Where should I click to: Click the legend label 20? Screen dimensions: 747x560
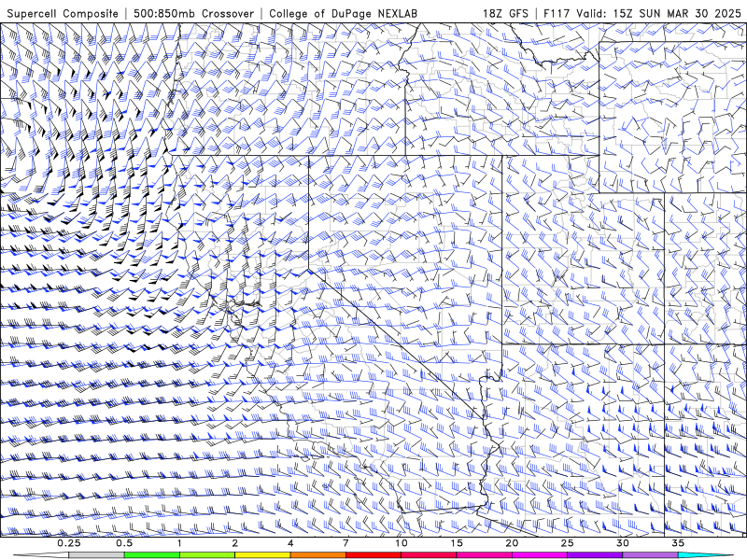[x=512, y=543]
